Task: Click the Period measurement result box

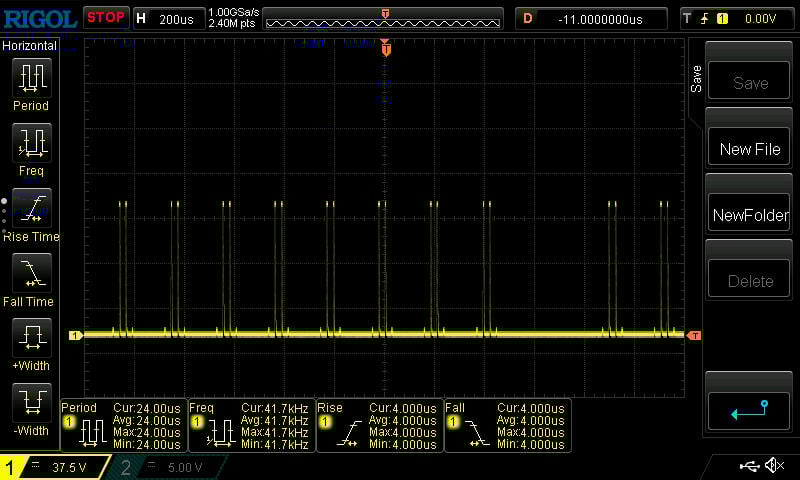Action: [x=124, y=425]
